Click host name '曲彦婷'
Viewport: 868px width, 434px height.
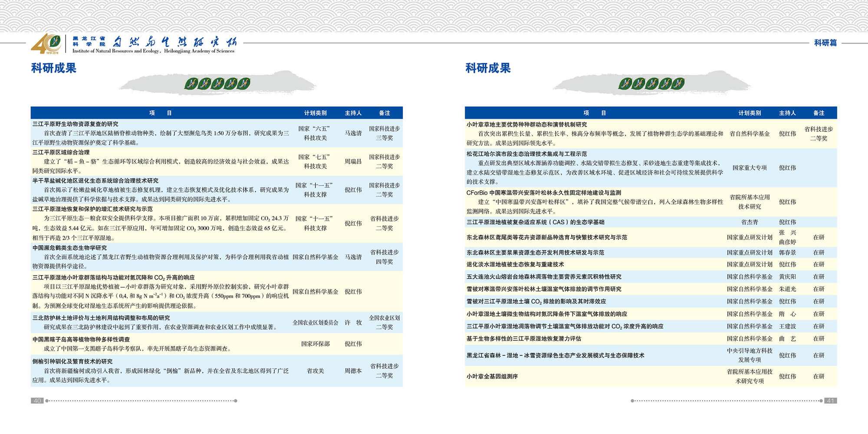click(787, 242)
